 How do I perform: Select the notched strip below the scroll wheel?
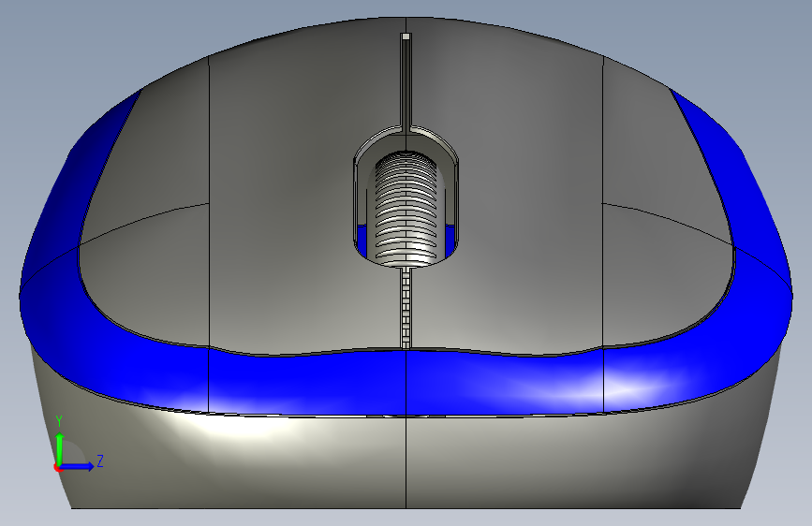pos(406,309)
